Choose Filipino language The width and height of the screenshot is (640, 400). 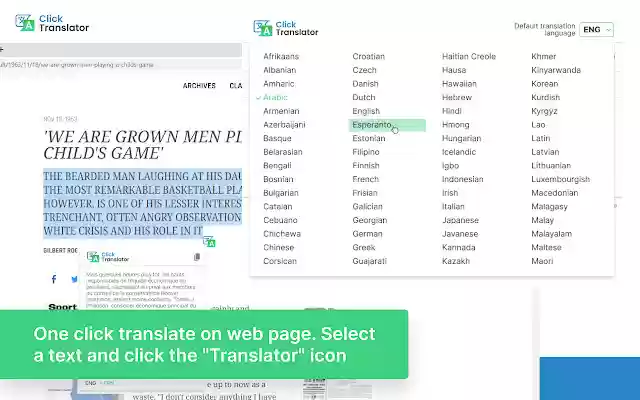366,152
